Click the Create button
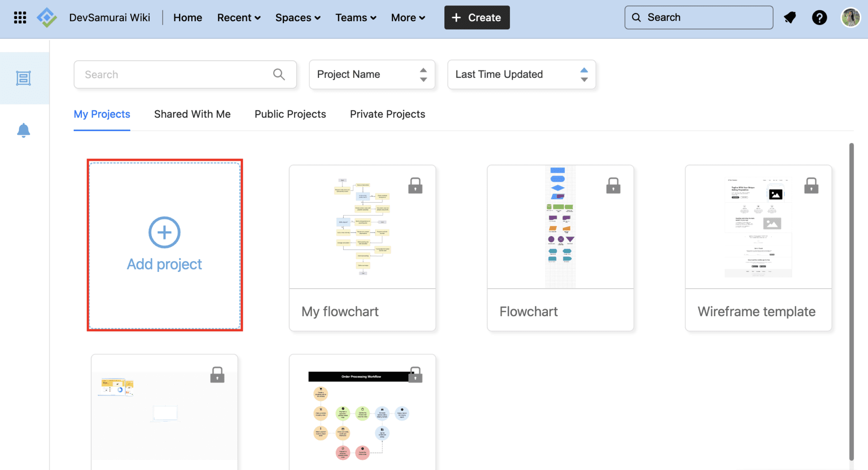868x470 pixels. point(476,17)
